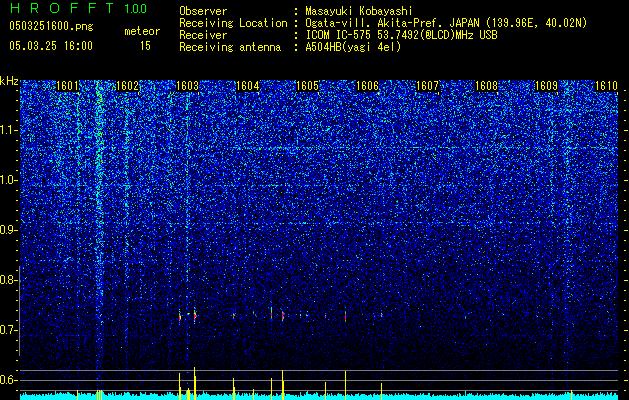
Task: Click the 1601 time marker
Action: click(x=67, y=86)
